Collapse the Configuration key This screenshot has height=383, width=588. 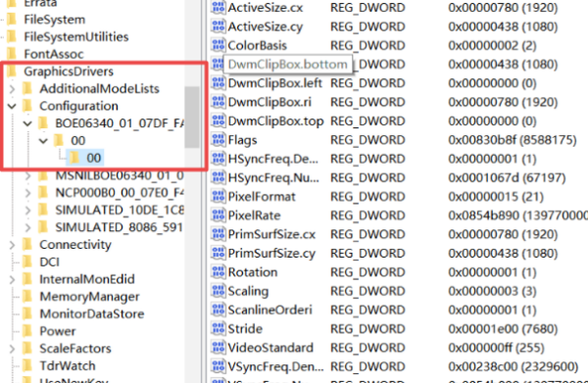point(12,106)
